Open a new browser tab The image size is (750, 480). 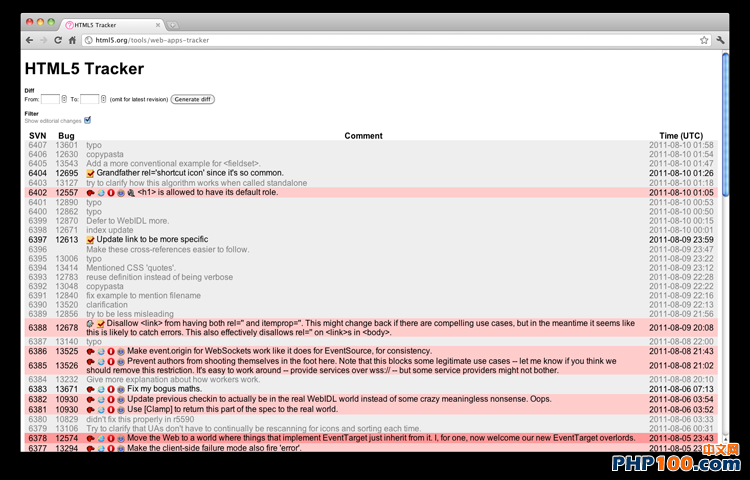pyautogui.click(x=173, y=25)
